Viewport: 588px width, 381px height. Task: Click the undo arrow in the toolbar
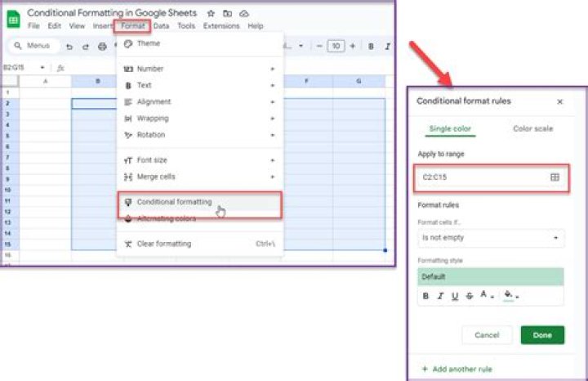(x=69, y=47)
